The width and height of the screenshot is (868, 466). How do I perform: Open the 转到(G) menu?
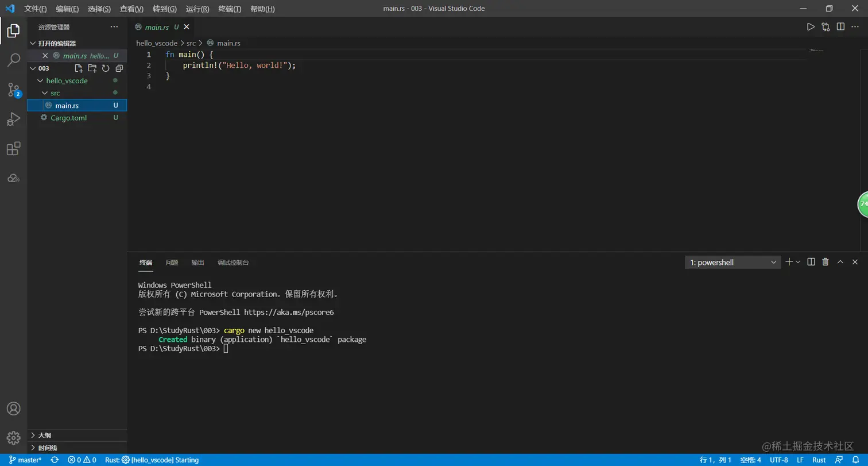tap(165, 9)
